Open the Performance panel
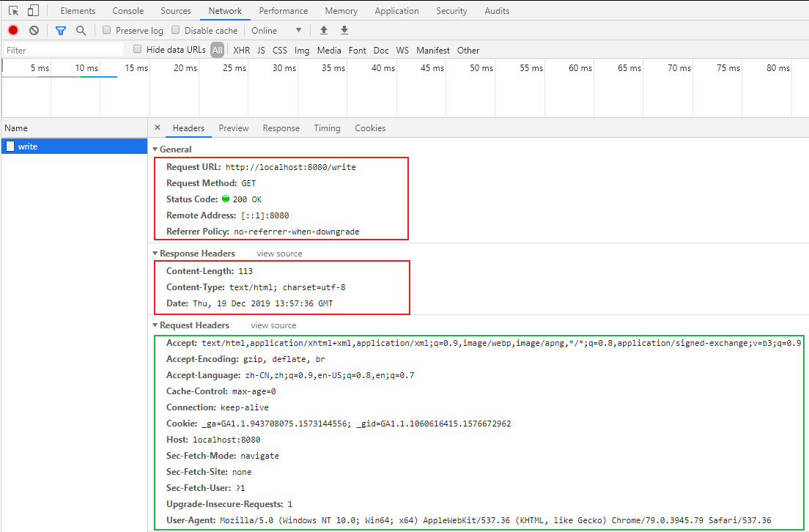 coord(284,11)
